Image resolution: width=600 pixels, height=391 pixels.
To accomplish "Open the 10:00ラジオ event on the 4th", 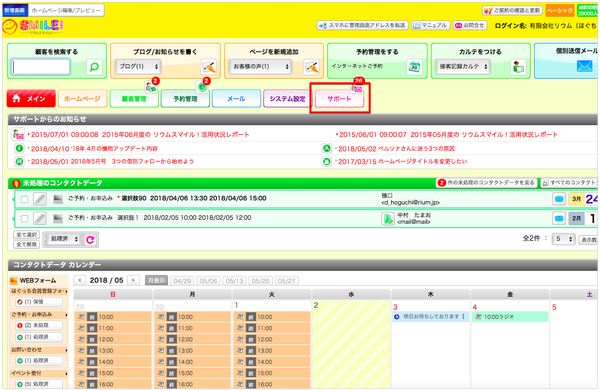I will tap(510, 317).
